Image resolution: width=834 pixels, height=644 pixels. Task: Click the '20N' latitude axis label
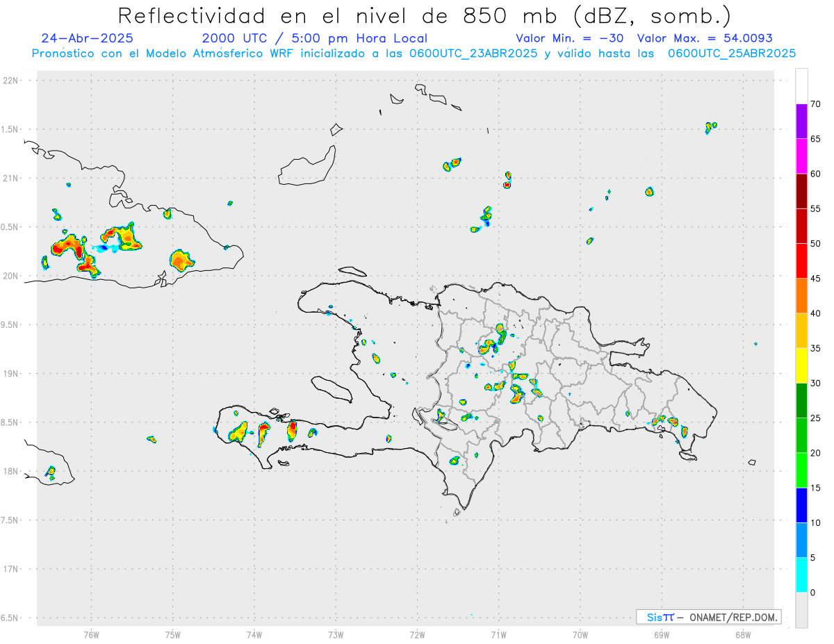12,276
